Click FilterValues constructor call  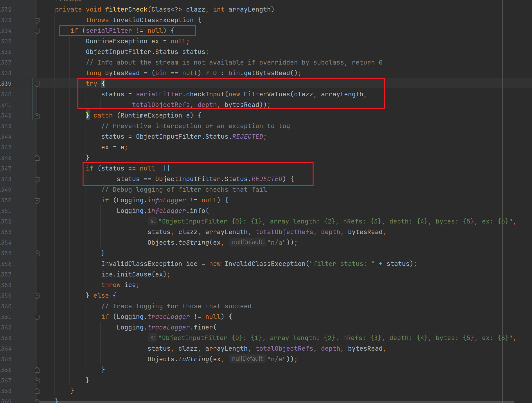point(267,94)
